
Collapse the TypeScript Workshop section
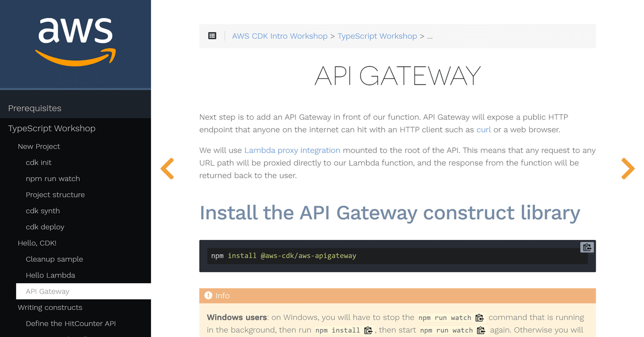[51, 128]
